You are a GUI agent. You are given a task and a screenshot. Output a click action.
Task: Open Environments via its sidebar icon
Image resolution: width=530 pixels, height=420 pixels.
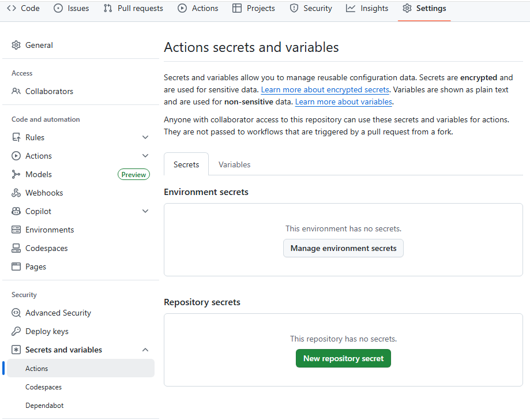(x=16, y=230)
